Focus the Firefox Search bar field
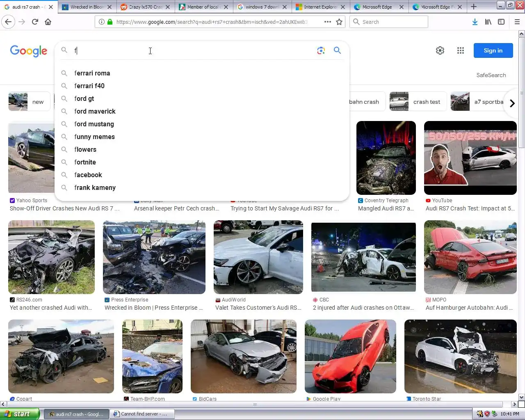Viewport: 525px width, 420px height. tap(389, 22)
